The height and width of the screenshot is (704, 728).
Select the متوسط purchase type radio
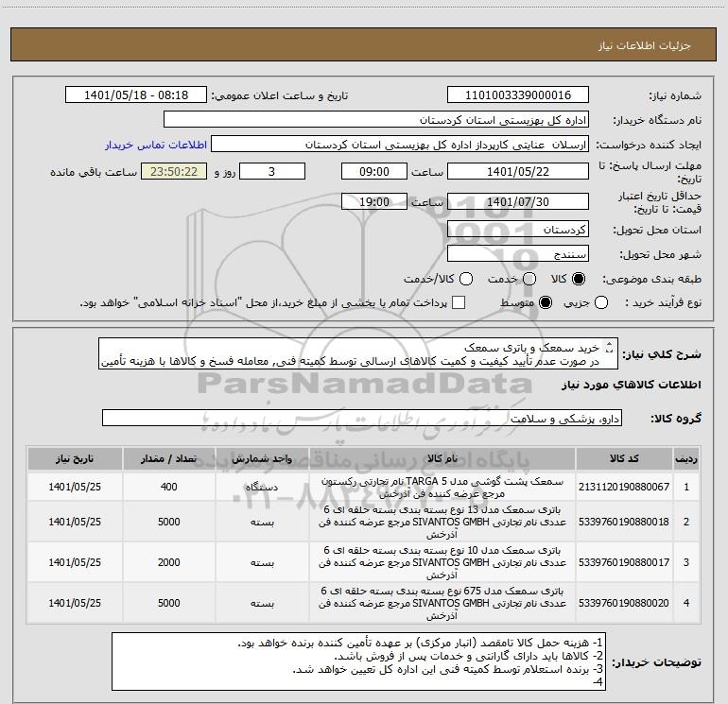click(546, 303)
